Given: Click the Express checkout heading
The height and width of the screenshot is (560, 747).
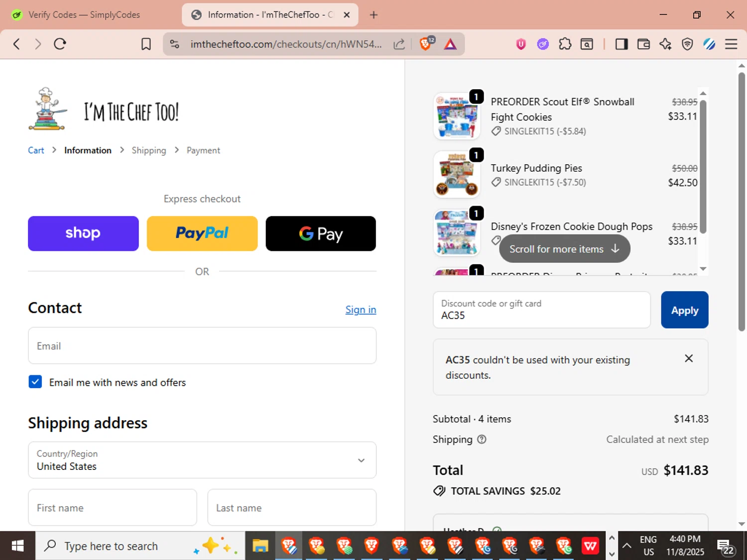Looking at the screenshot, I should tap(202, 199).
